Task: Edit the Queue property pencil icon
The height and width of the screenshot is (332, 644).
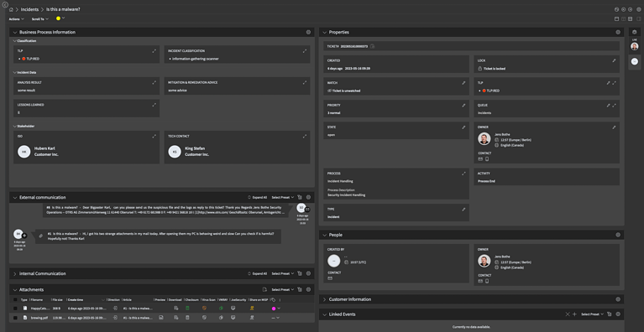Action: coord(608,106)
